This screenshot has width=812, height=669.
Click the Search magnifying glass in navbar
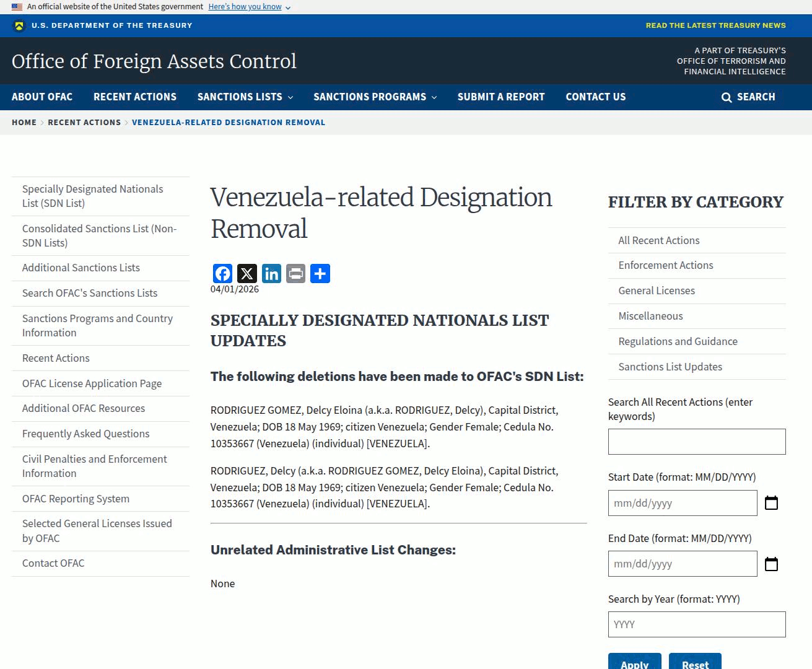click(x=727, y=97)
